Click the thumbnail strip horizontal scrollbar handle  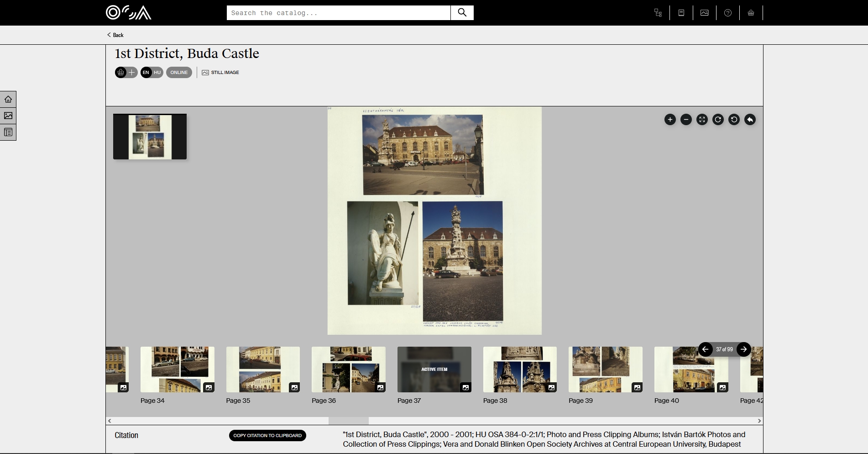tap(348, 421)
